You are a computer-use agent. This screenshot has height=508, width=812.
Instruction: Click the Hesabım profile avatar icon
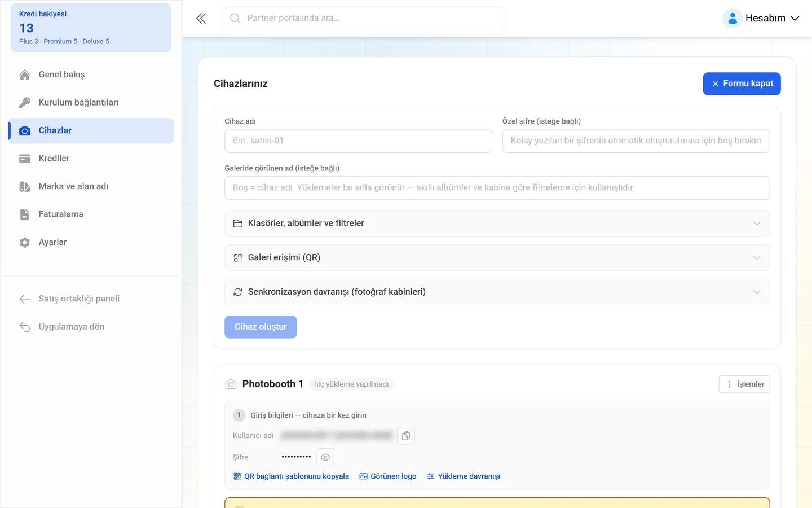pyautogui.click(x=732, y=19)
